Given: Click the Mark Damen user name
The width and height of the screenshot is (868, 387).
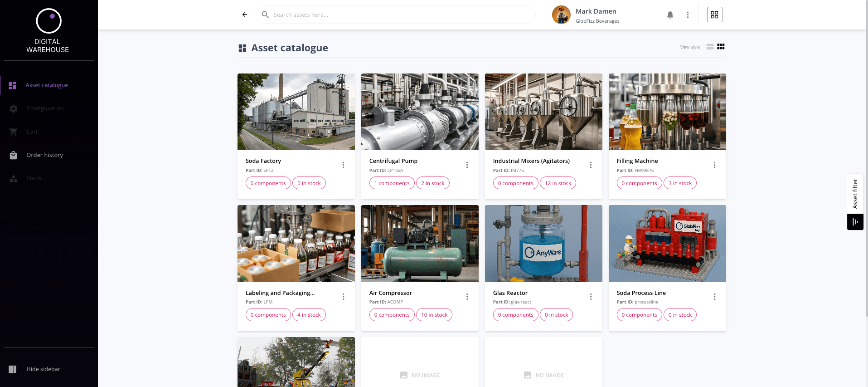Looking at the screenshot, I should click(596, 11).
